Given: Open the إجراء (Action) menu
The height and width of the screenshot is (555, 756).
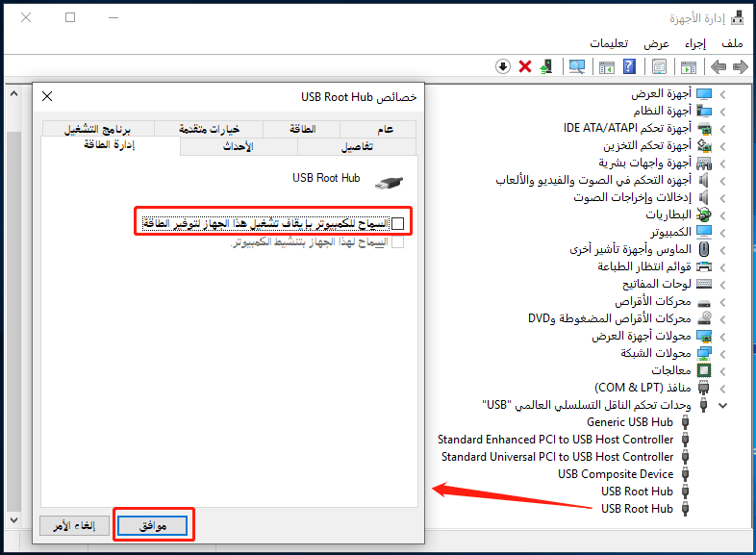Looking at the screenshot, I should pyautogui.click(x=695, y=43).
